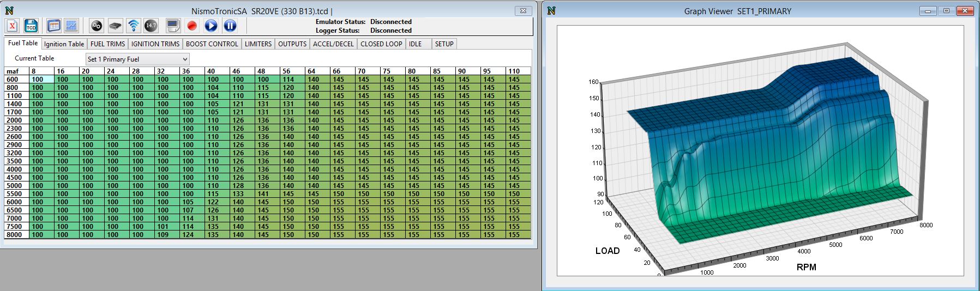Open the FUEL TRIMS tab
The height and width of the screenshot is (291, 980).
pos(107,44)
